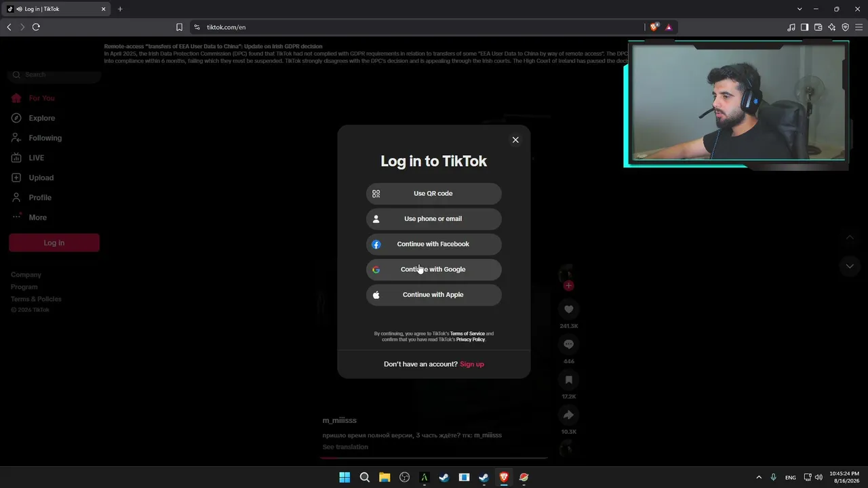The height and width of the screenshot is (488, 868).
Task: Go forward in browser history
Action: (x=22, y=27)
